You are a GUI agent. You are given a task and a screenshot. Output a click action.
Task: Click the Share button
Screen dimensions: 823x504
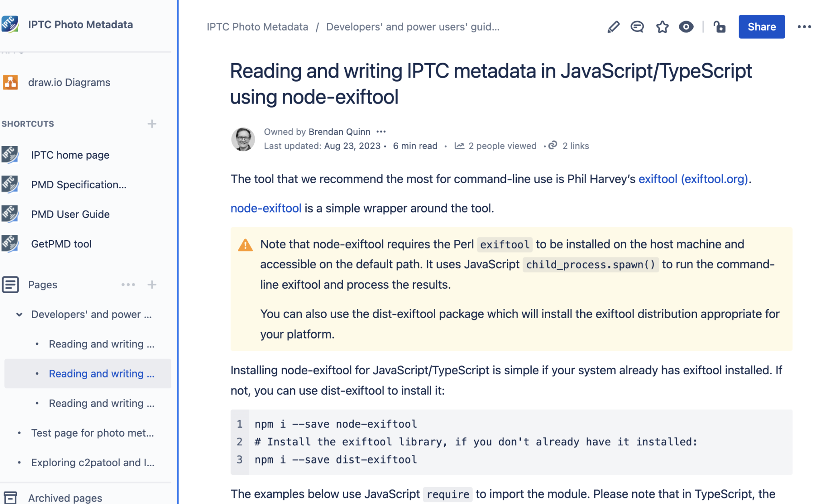[762, 27]
